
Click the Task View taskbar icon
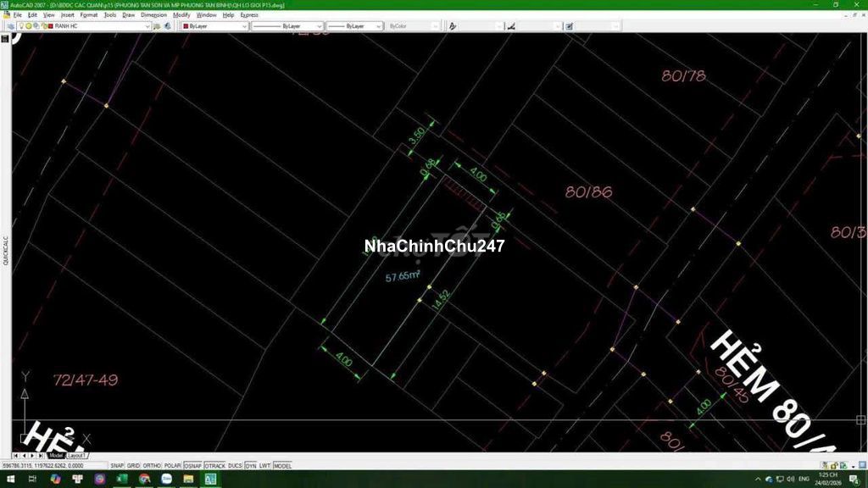point(33,480)
